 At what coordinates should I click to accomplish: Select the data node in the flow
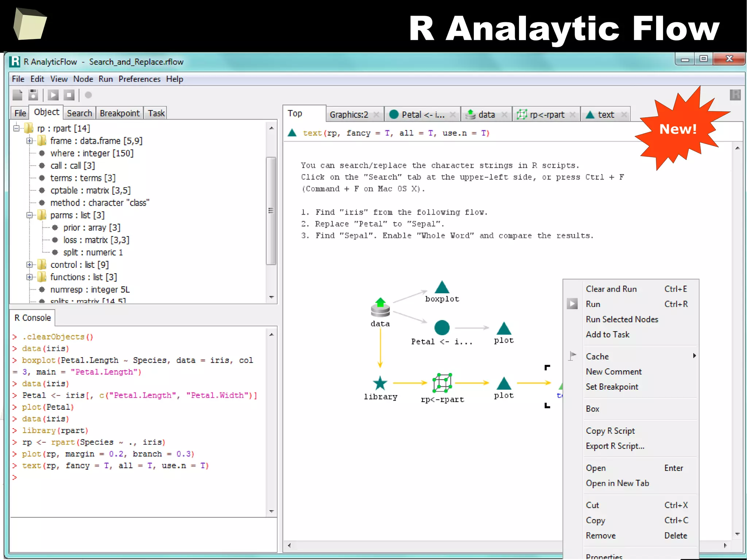[380, 312]
